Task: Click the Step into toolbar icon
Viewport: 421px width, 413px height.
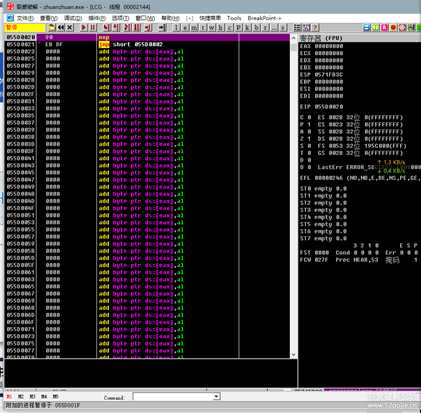Action: coord(106,28)
